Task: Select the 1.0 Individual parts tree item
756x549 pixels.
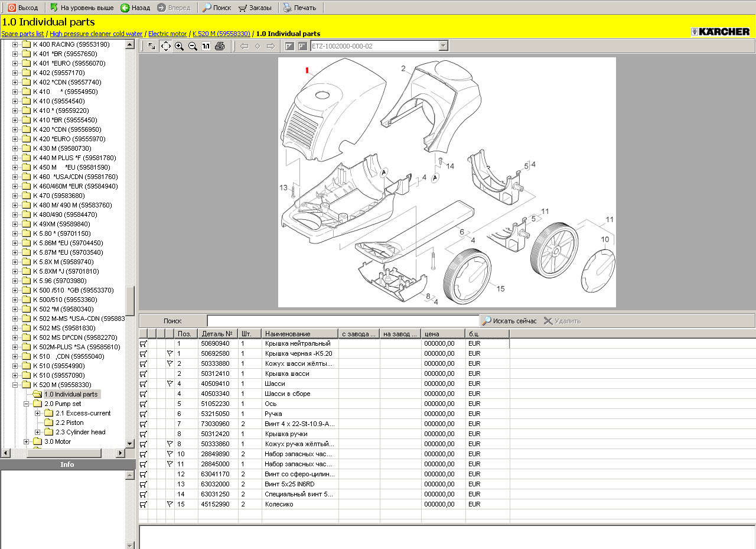Action: (x=71, y=394)
